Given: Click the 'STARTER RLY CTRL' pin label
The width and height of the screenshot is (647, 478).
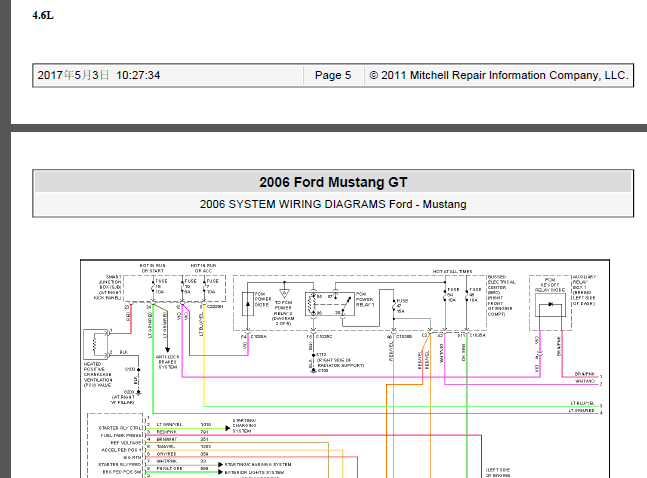Looking at the screenshot, I should pyautogui.click(x=120, y=428).
